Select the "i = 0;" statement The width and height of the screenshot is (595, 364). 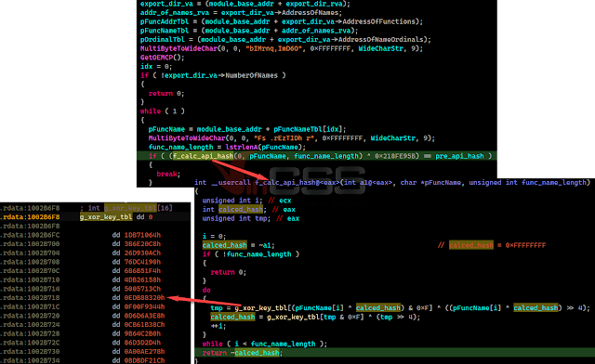point(214,236)
